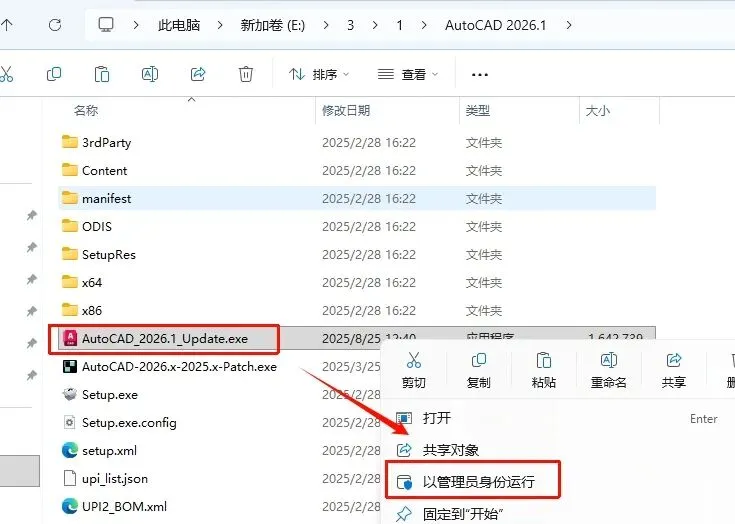This screenshot has width=735, height=524.
Task: Expand chevron after folder 3 in breadcrumb
Action: pyautogui.click(x=375, y=25)
